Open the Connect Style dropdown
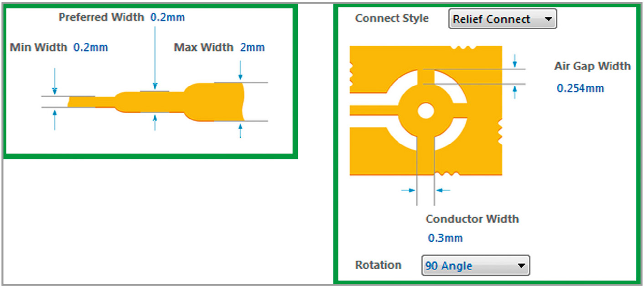This screenshot has height=287, width=644. (503, 19)
